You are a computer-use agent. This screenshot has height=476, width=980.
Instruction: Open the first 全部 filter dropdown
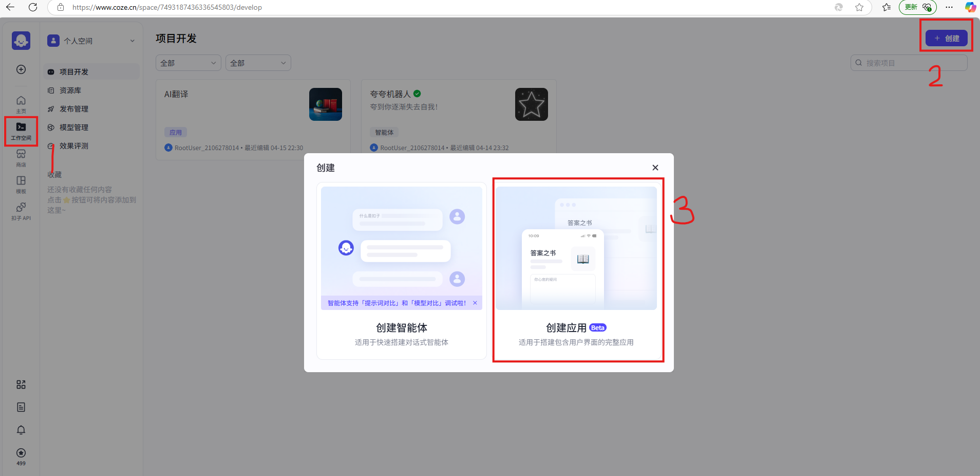coord(189,63)
